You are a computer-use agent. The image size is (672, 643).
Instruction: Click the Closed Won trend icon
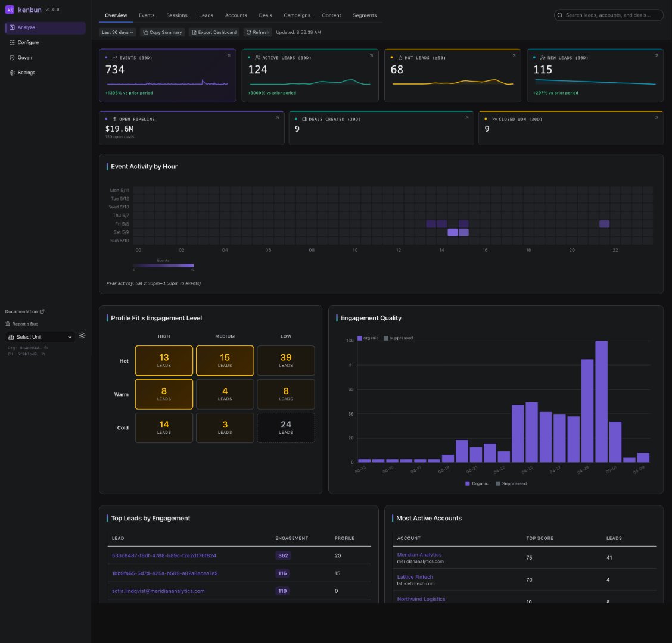[x=494, y=119]
